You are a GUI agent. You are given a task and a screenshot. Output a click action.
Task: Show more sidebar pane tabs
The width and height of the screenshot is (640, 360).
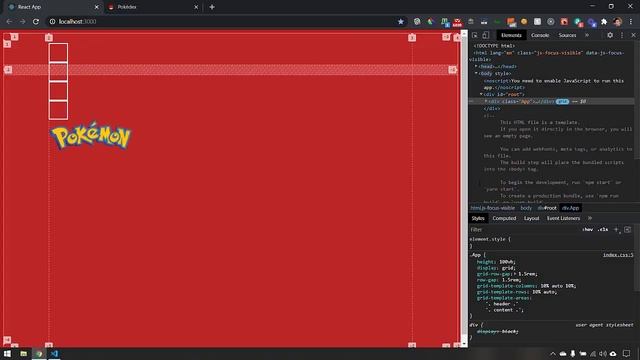pyautogui.click(x=590, y=218)
